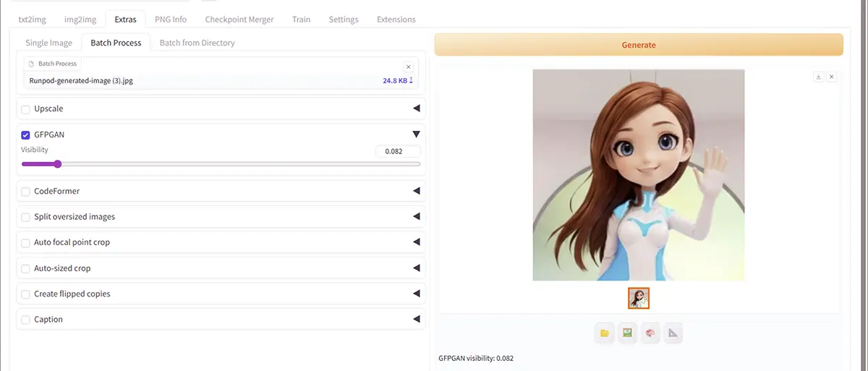
Task: Collapse the GFPGAN section arrow
Action: 416,135
